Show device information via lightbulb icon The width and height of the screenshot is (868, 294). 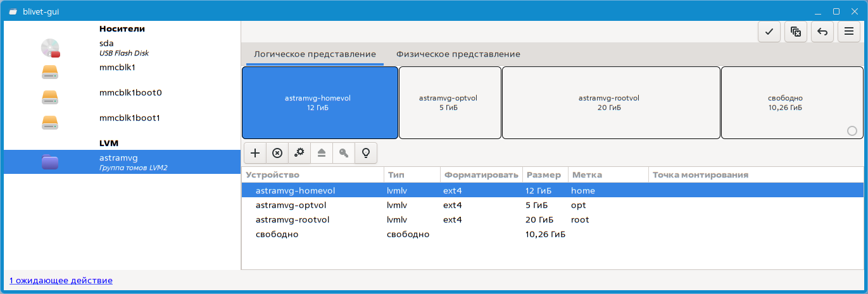coord(365,153)
